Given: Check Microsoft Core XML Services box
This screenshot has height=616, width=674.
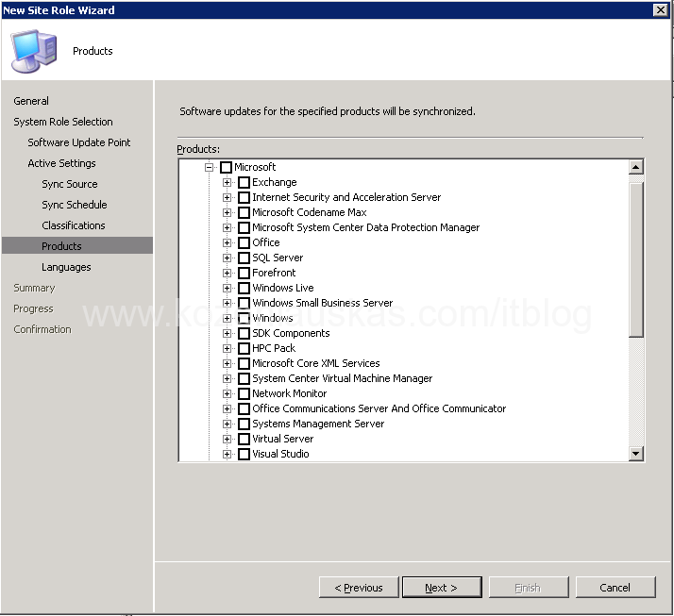Looking at the screenshot, I should 244,363.
